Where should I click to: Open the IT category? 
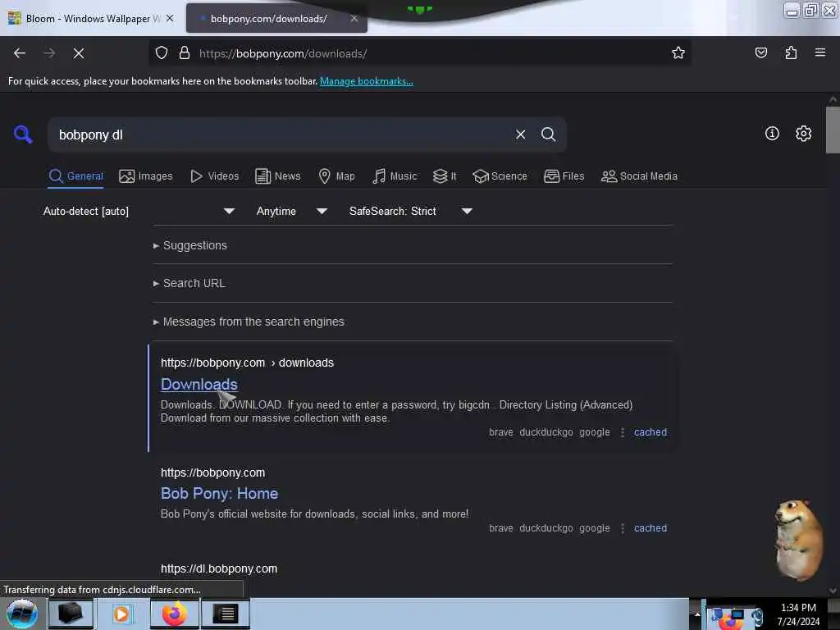click(445, 176)
